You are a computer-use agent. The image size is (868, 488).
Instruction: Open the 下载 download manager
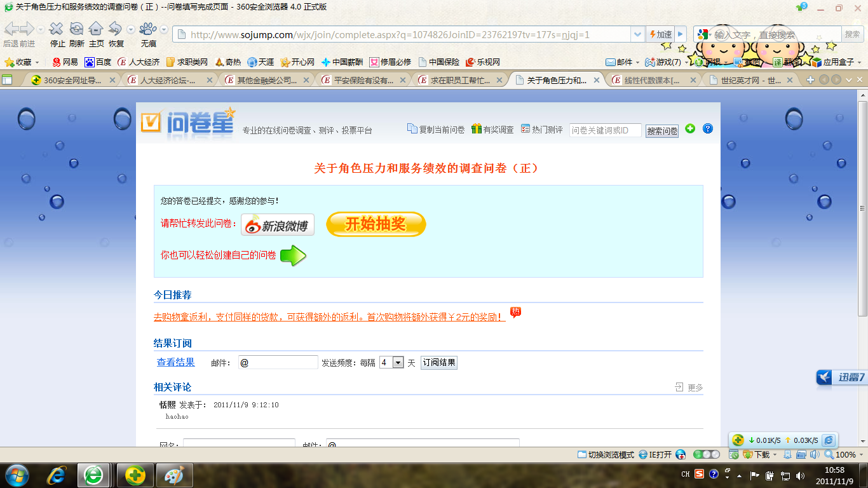[x=756, y=455]
